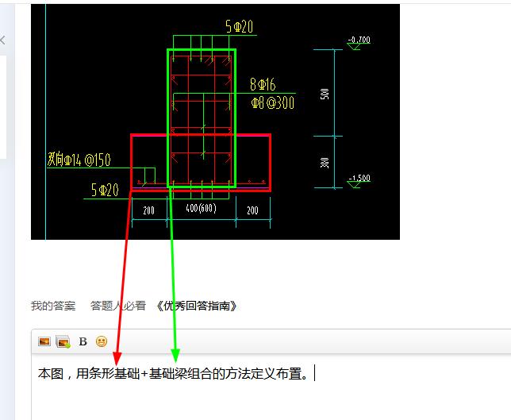Click the 400(600) width dimension
Screen dimensions: 511x420
point(201,208)
